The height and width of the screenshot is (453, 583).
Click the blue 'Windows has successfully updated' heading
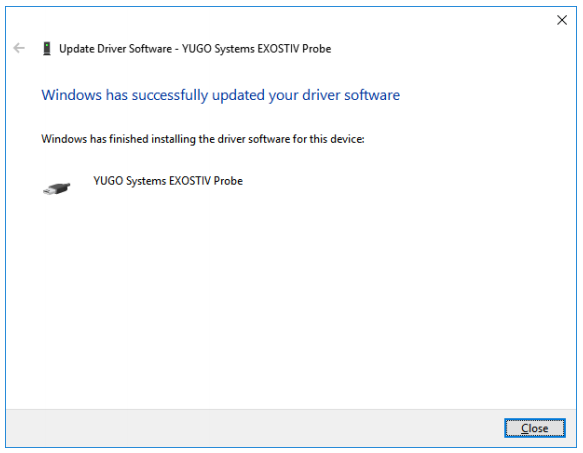220,95
